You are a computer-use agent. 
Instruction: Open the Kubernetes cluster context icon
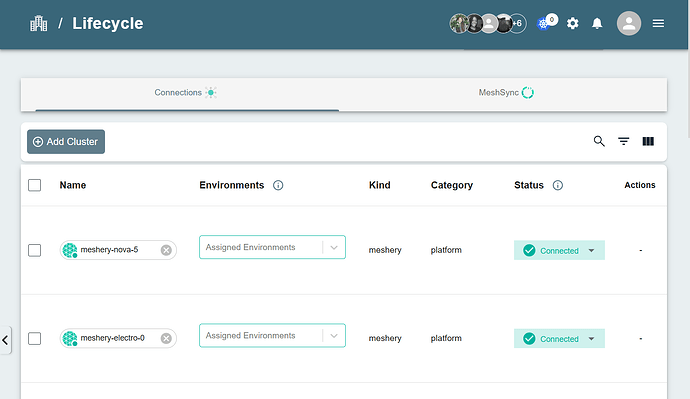pos(544,23)
